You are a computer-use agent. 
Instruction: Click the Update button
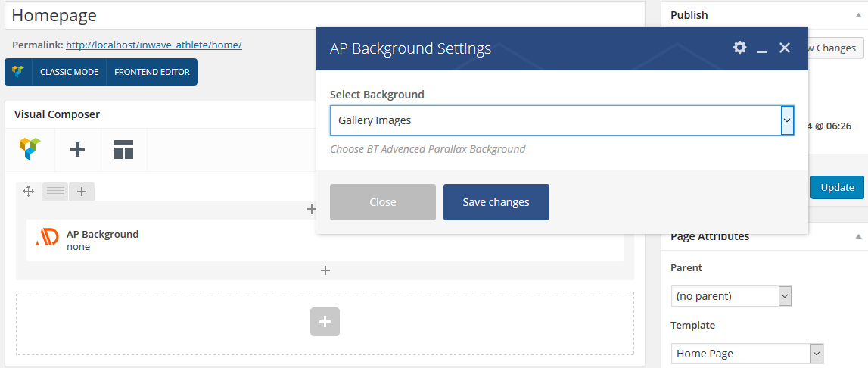pyautogui.click(x=837, y=187)
